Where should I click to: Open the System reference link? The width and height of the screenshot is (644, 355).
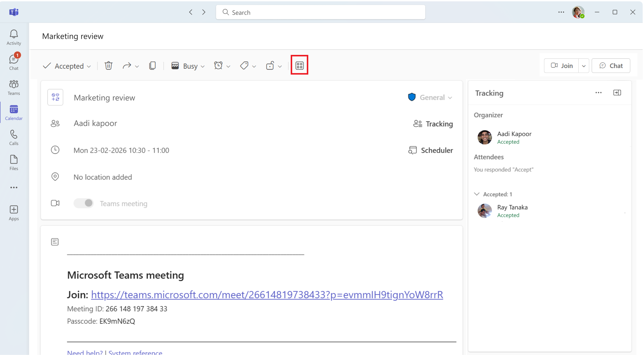135,352
